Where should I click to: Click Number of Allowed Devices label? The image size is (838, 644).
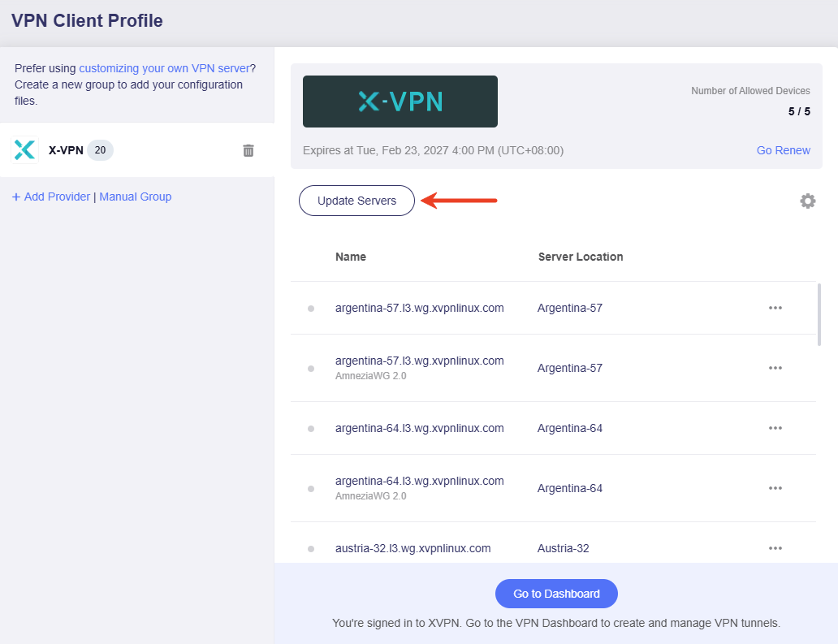point(750,91)
